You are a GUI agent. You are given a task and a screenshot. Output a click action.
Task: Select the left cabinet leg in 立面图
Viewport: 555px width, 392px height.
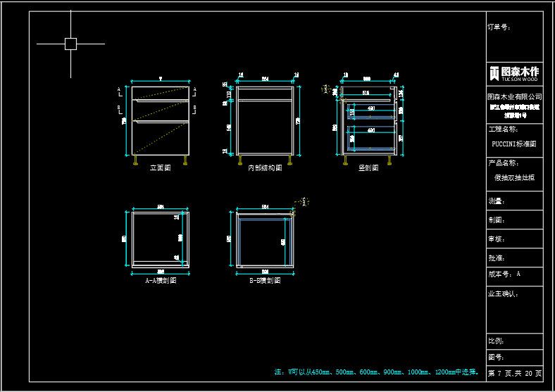click(x=135, y=160)
